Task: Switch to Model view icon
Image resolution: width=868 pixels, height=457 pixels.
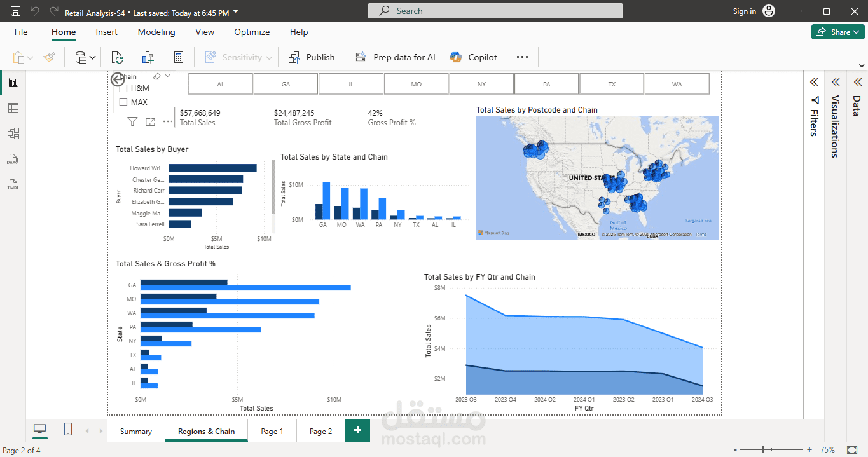Action: click(x=13, y=133)
